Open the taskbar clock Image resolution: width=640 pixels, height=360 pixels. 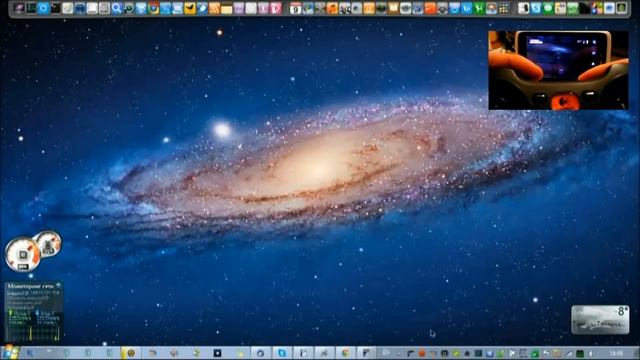point(616,353)
